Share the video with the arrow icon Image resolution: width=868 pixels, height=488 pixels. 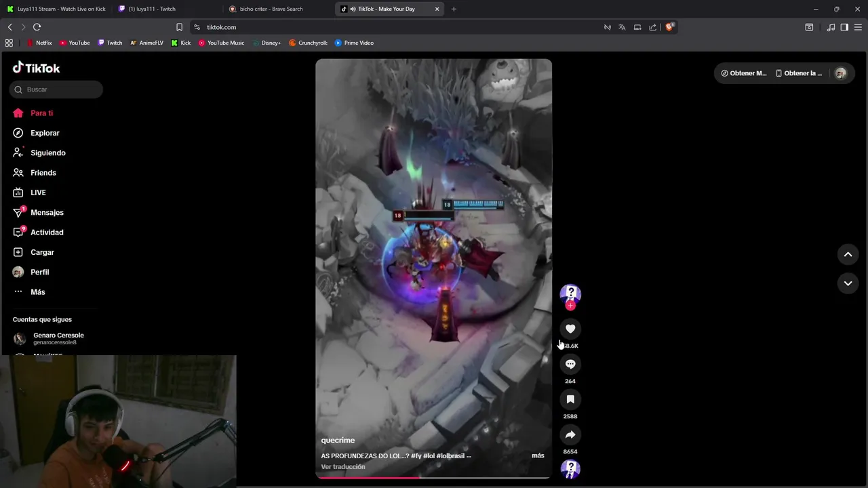pos(570,434)
